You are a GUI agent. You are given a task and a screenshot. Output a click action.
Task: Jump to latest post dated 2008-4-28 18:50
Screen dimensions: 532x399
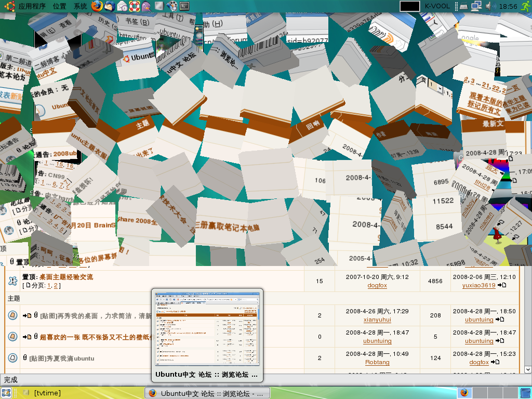(x=499, y=320)
